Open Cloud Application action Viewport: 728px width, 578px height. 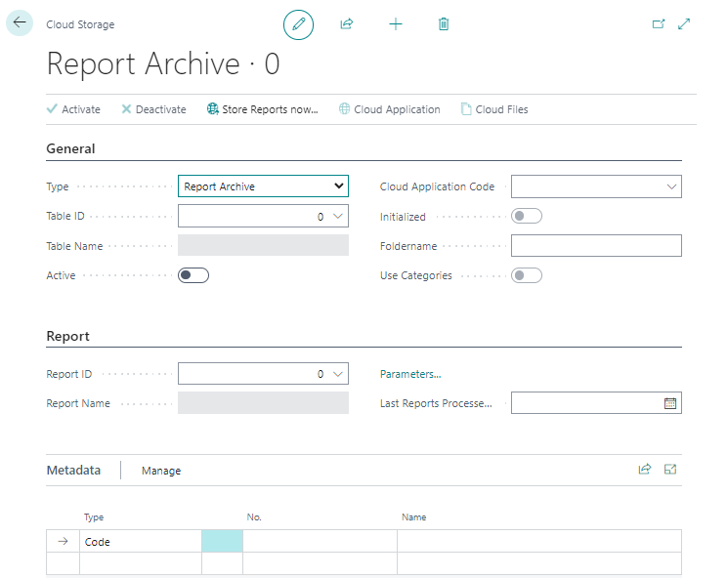pyautogui.click(x=390, y=109)
